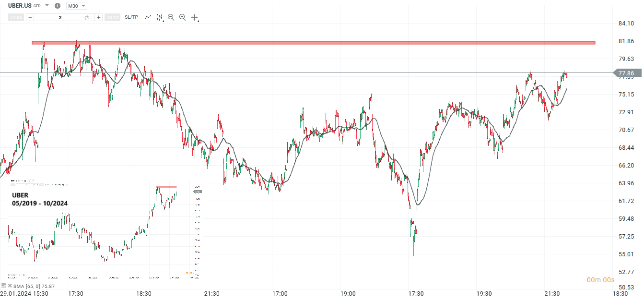Open the candlestick chart style icon
The image size is (644, 300).
[x=158, y=17]
